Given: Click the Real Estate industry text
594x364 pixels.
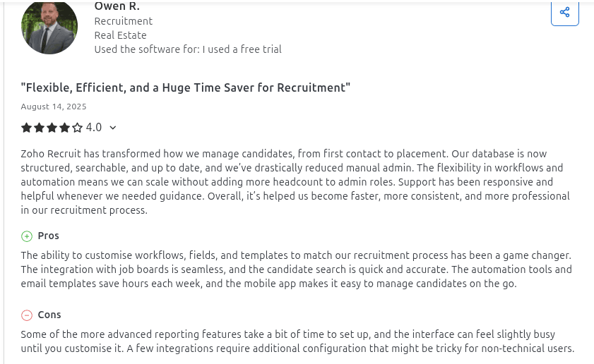Looking at the screenshot, I should 121,35.
